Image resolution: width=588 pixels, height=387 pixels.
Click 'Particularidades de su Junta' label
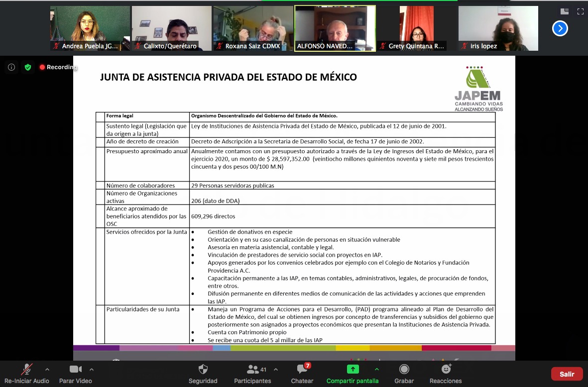click(143, 309)
